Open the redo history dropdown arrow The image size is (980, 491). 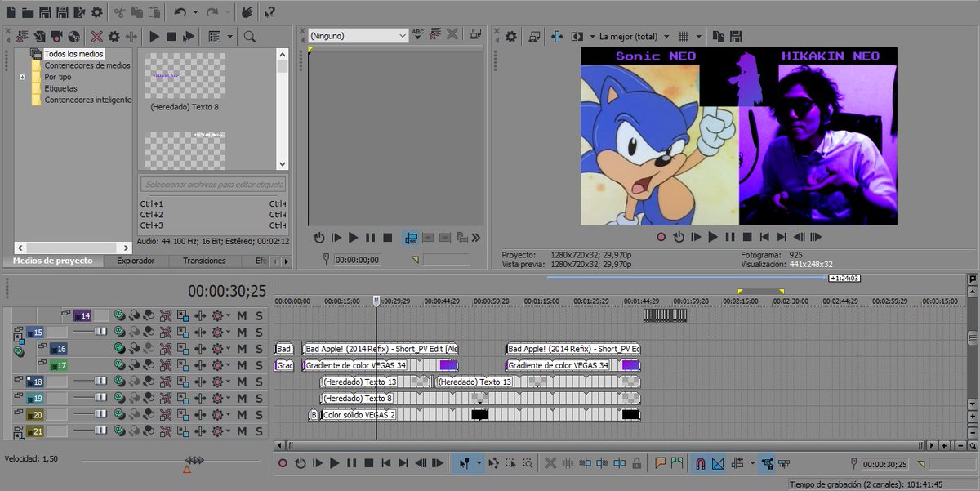point(227,12)
